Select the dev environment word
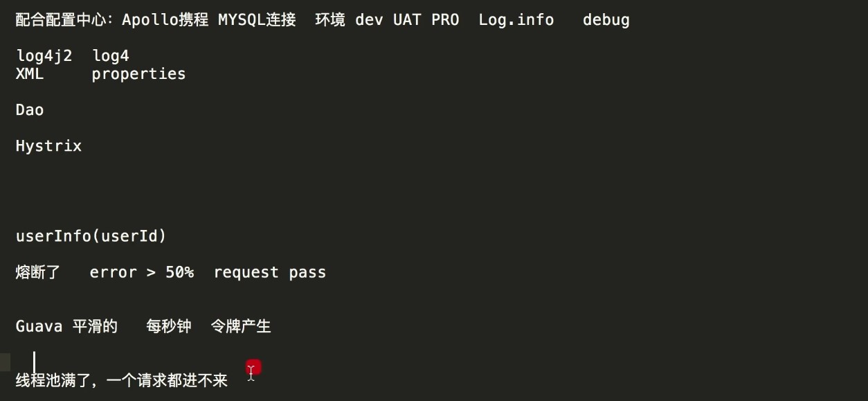This screenshot has height=401, width=868. click(369, 19)
